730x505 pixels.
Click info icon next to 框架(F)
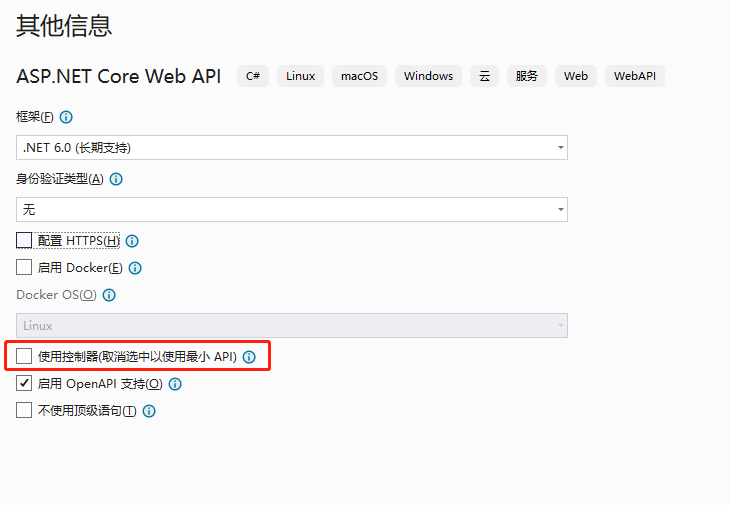click(x=66, y=117)
